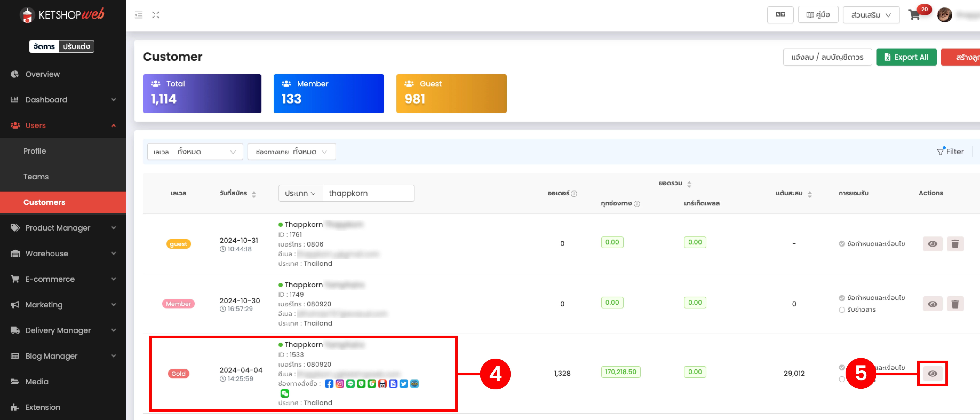View customer ID 1749 via eye icon
The width and height of the screenshot is (980, 420).
(x=932, y=304)
